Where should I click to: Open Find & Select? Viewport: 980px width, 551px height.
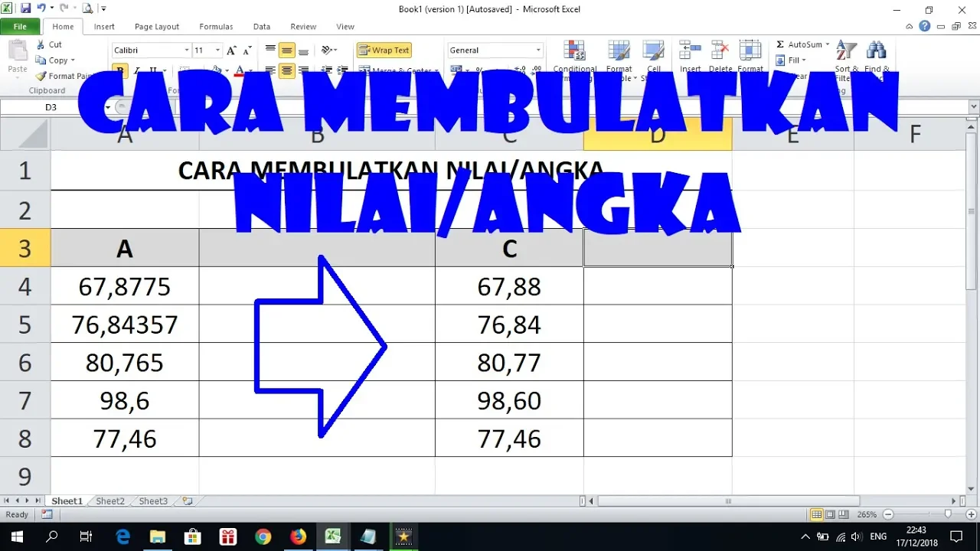pos(877,60)
